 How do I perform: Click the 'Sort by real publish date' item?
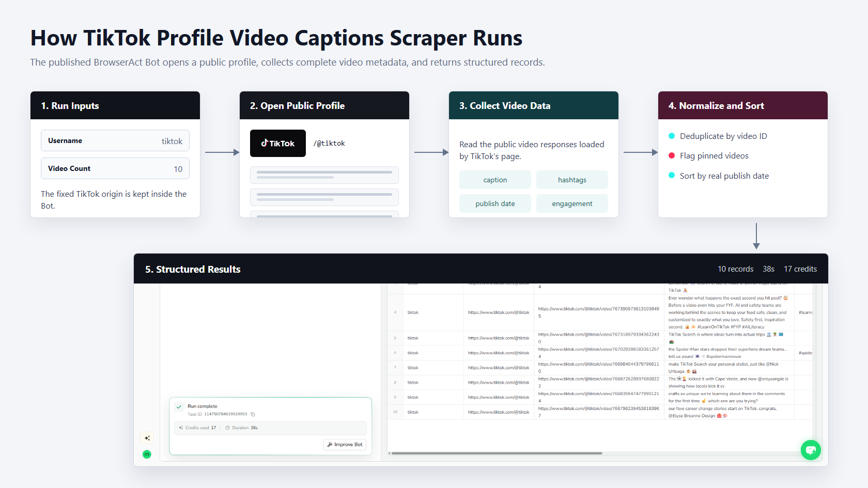[724, 176]
